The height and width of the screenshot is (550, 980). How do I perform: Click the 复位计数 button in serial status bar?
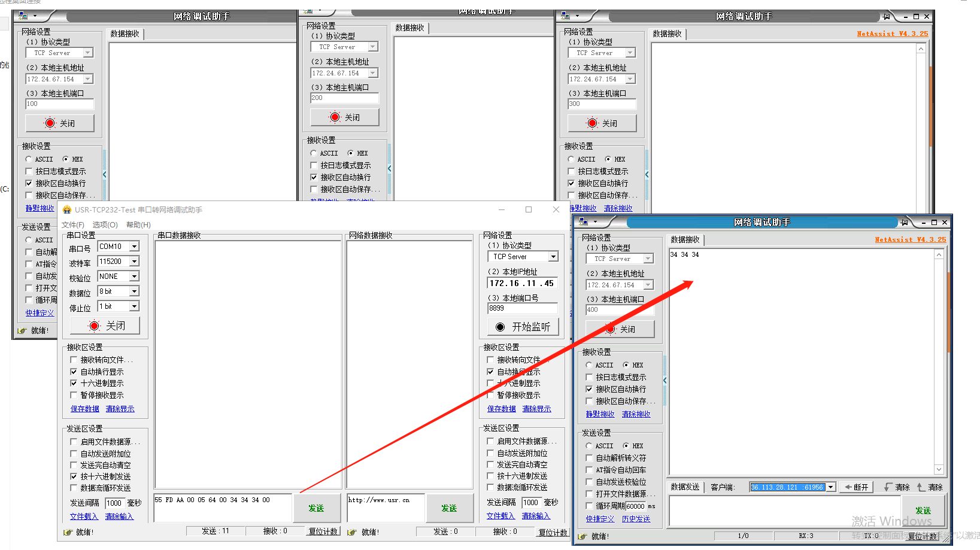pyautogui.click(x=323, y=531)
